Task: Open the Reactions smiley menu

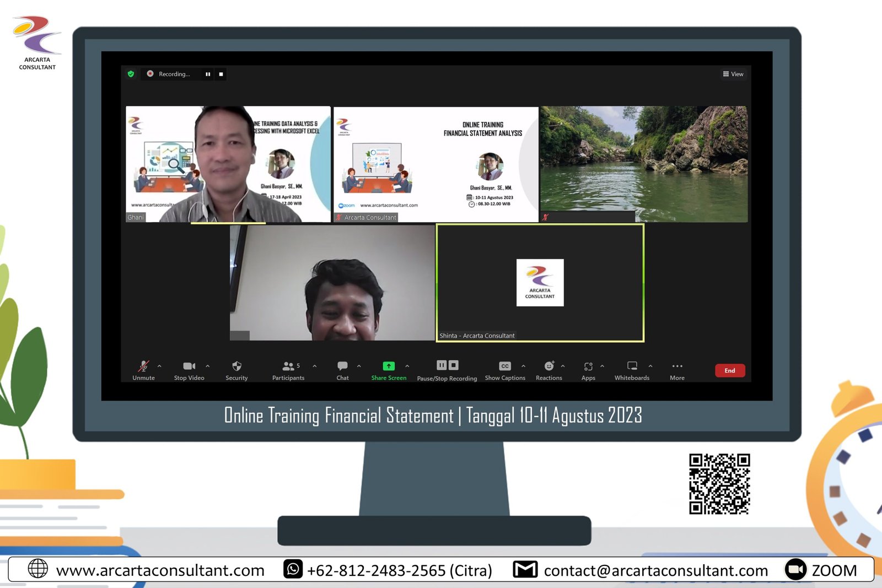Action: pos(549,366)
